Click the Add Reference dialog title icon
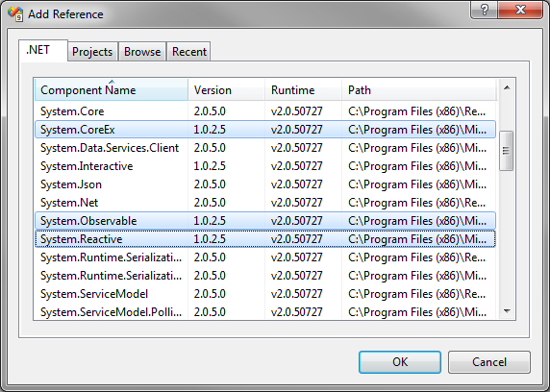Image resolution: width=550 pixels, height=392 pixels. (x=15, y=14)
